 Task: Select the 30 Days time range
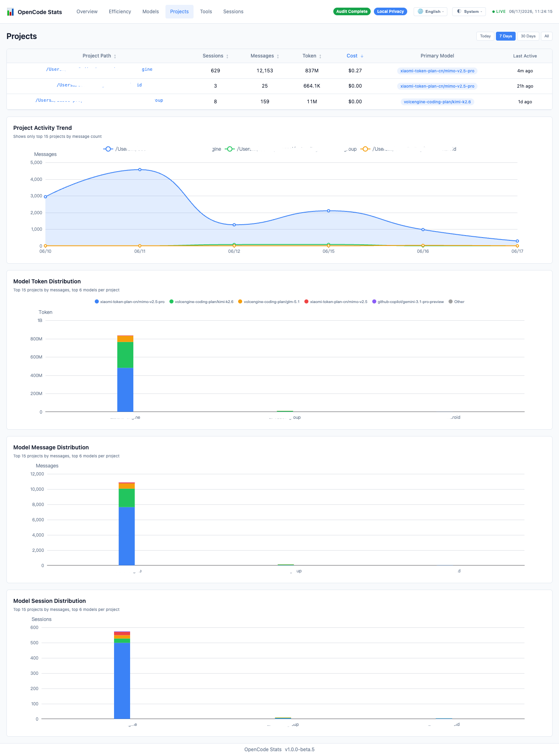pos(528,36)
